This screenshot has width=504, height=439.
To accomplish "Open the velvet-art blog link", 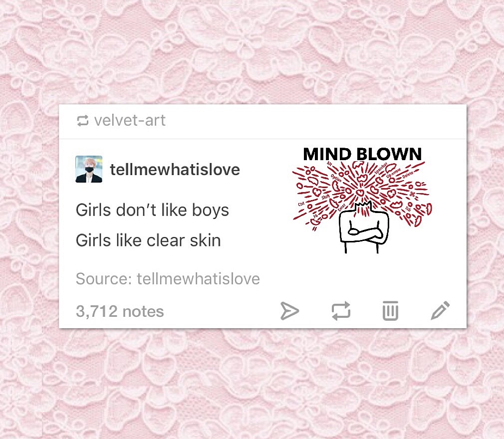I will pos(130,121).
